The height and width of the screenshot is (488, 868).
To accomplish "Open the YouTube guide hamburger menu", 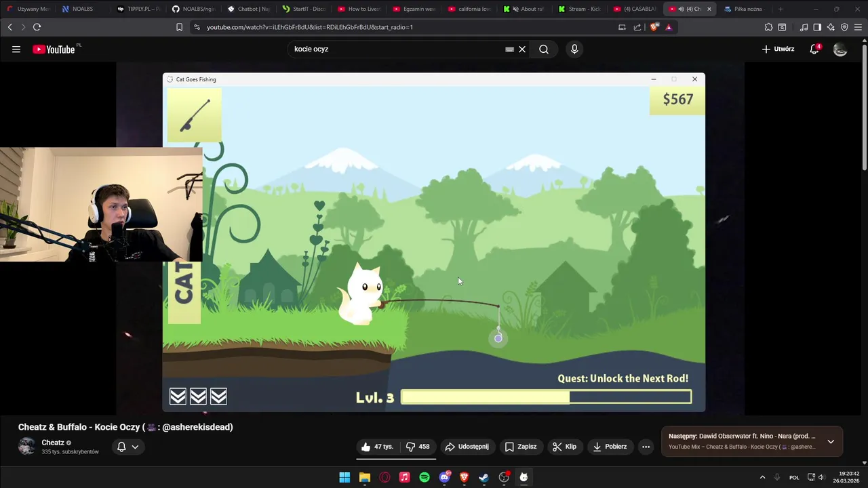I will 16,49.
